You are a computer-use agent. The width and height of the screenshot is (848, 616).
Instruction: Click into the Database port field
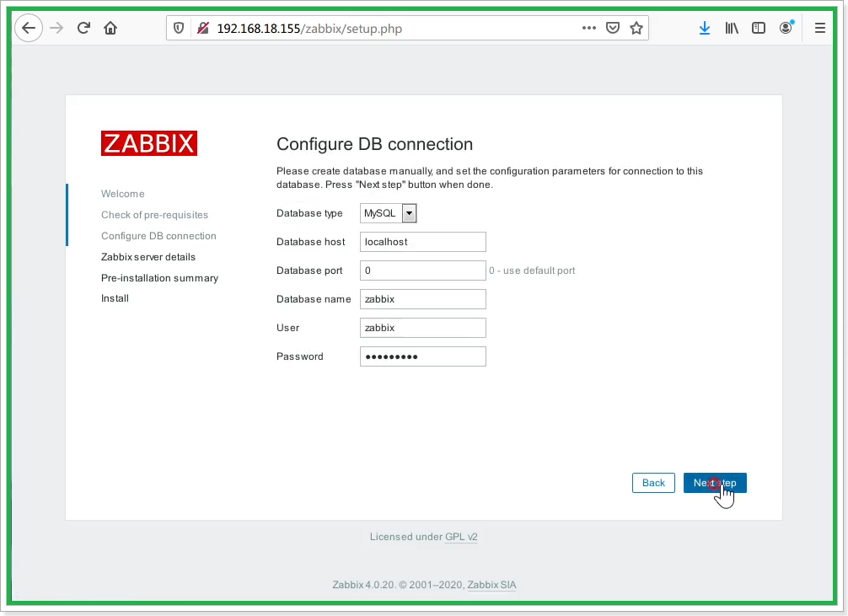coord(423,271)
